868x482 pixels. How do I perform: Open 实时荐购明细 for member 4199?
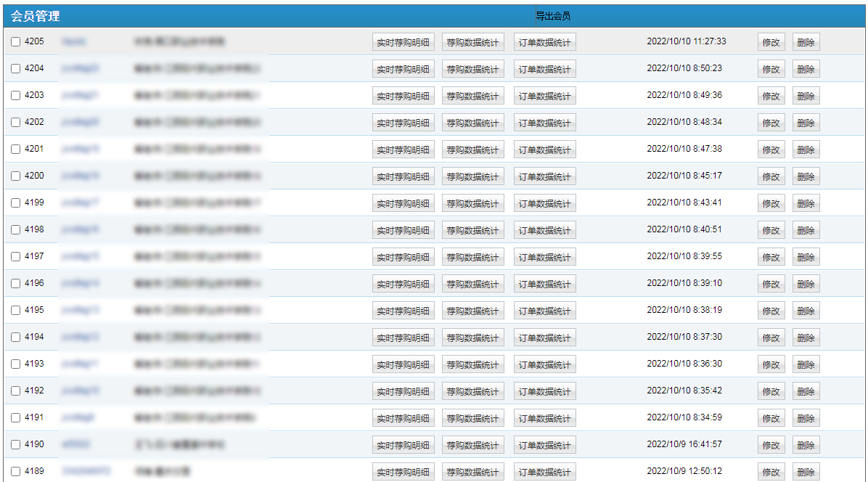tap(403, 204)
